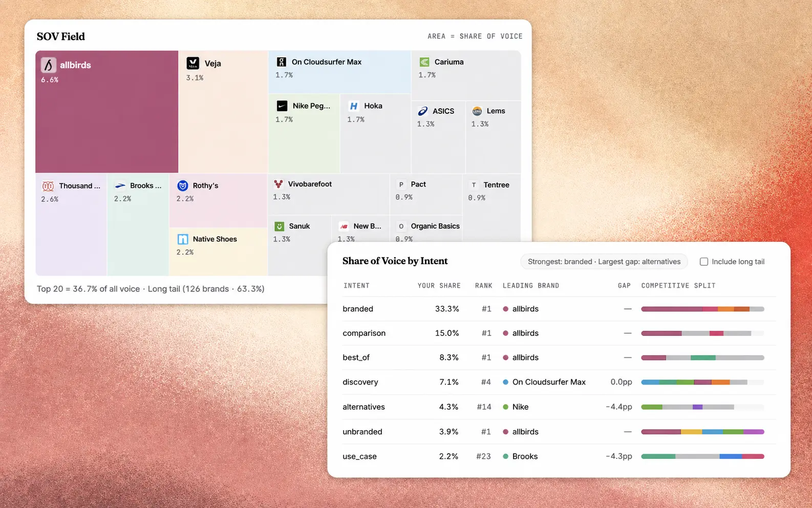Click the competitive split bar for comparison

click(x=702, y=333)
